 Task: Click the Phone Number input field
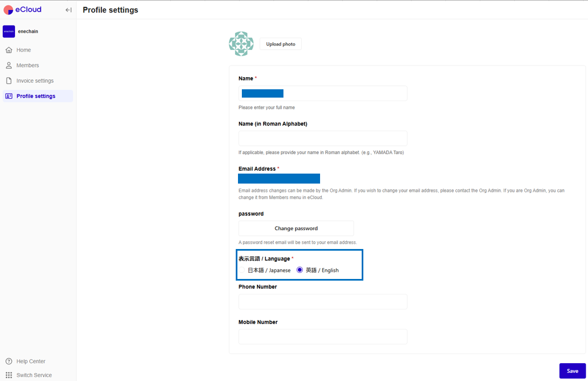point(323,301)
